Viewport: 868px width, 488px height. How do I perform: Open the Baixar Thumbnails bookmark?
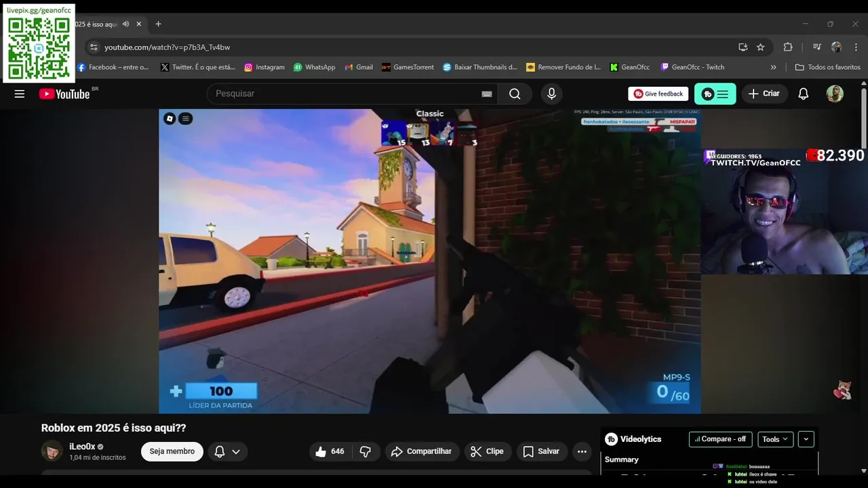coord(480,67)
